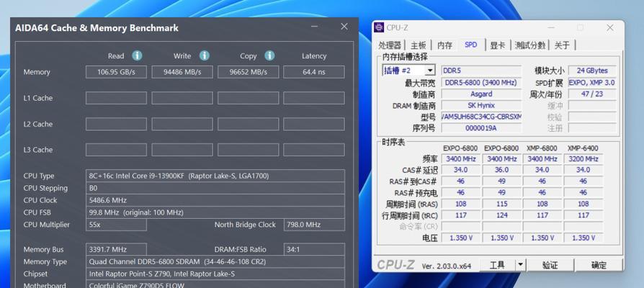This screenshot has width=644, height=288.
Task: Click the 周次/年份 value 47 / 23
Action: [592, 94]
